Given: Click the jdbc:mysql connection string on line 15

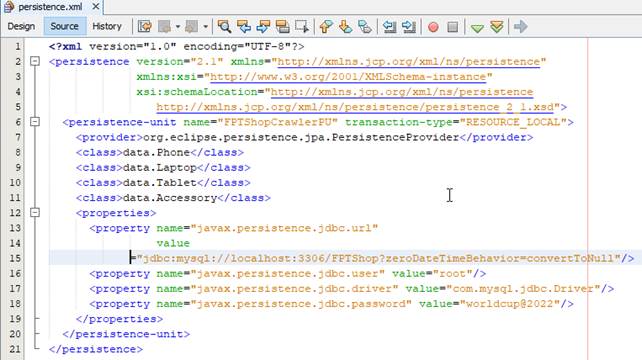Looking at the screenshot, I should pos(378,258).
